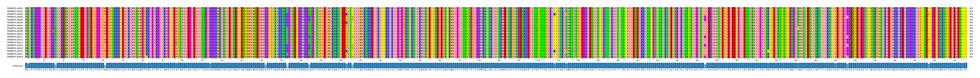The image size is (980, 78).
Task: Select the PRAMEF6:a0017 sequence label
Action: 15,54
